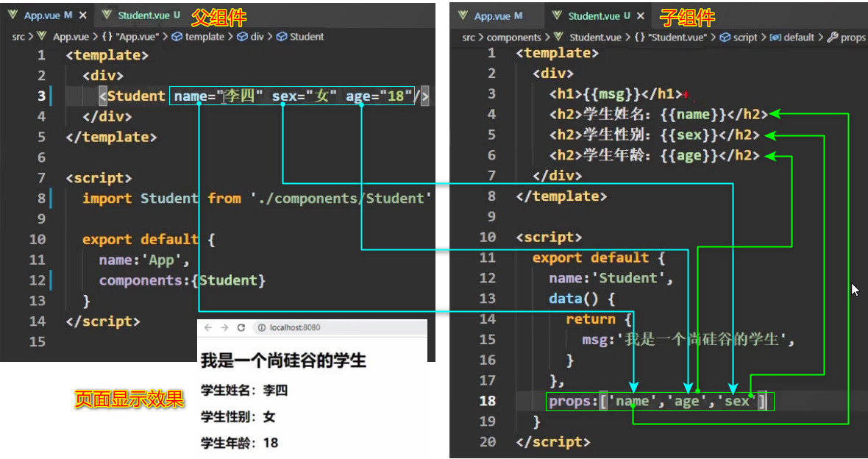Click the props wrench icon in the breadcrumb

pyautogui.click(x=833, y=37)
